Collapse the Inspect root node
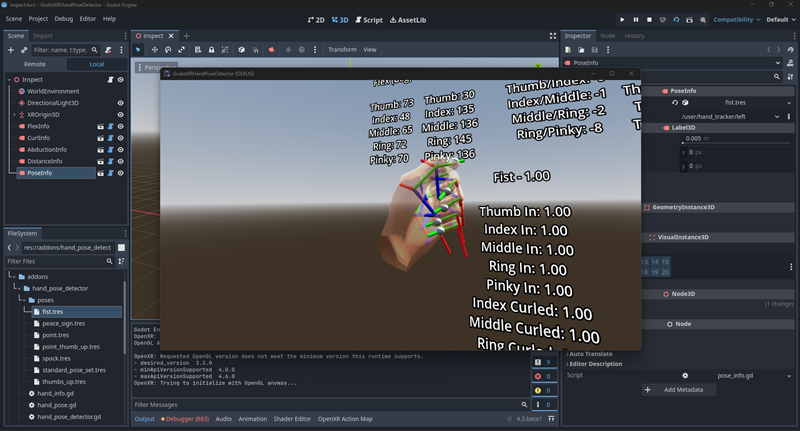The image size is (800, 431). [9, 80]
